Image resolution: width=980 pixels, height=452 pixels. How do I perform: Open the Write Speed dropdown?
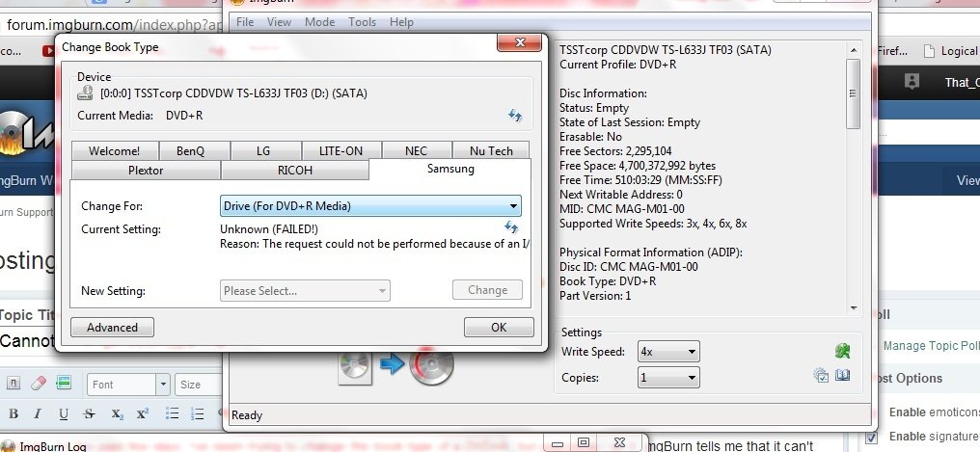[x=668, y=352]
